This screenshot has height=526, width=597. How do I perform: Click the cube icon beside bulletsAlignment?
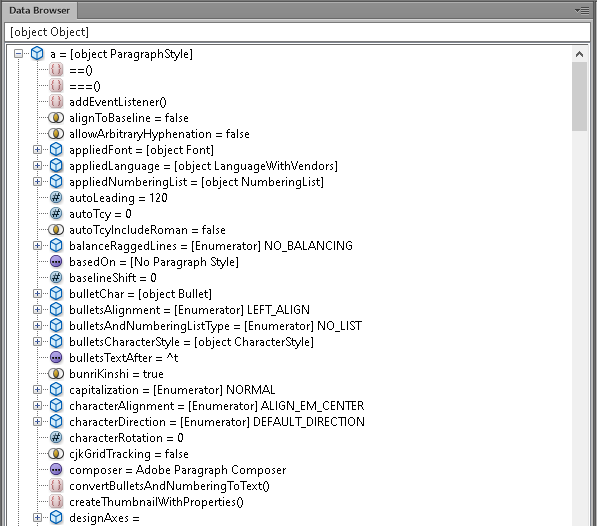[x=56, y=309]
